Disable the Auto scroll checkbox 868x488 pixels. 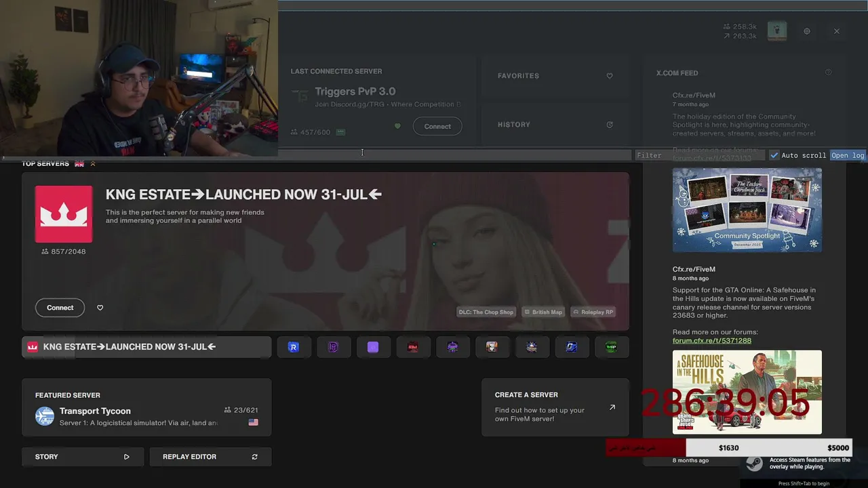click(x=774, y=155)
